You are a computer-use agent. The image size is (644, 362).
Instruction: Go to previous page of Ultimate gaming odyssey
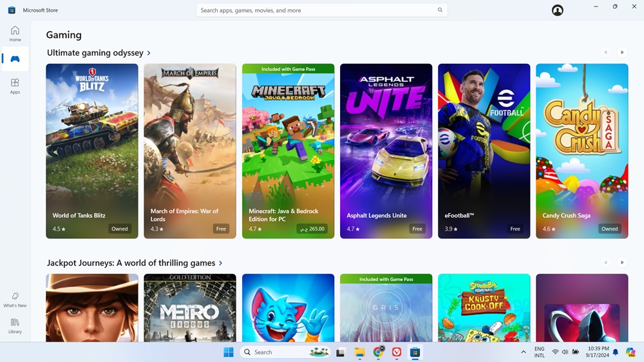tap(605, 52)
